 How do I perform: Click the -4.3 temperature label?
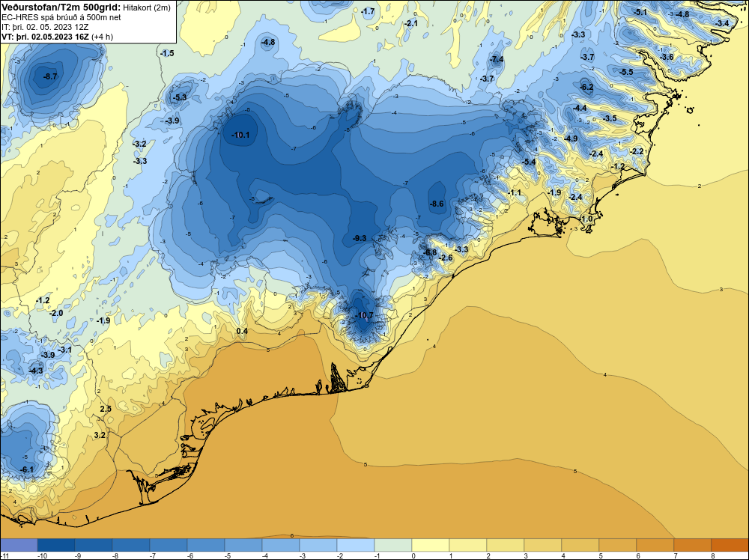tap(35, 371)
